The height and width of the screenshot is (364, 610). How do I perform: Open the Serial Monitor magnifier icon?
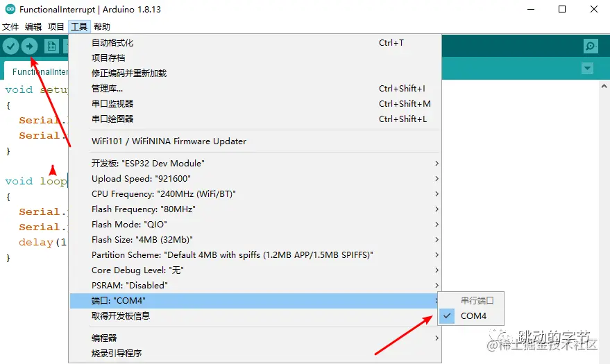pyautogui.click(x=591, y=46)
